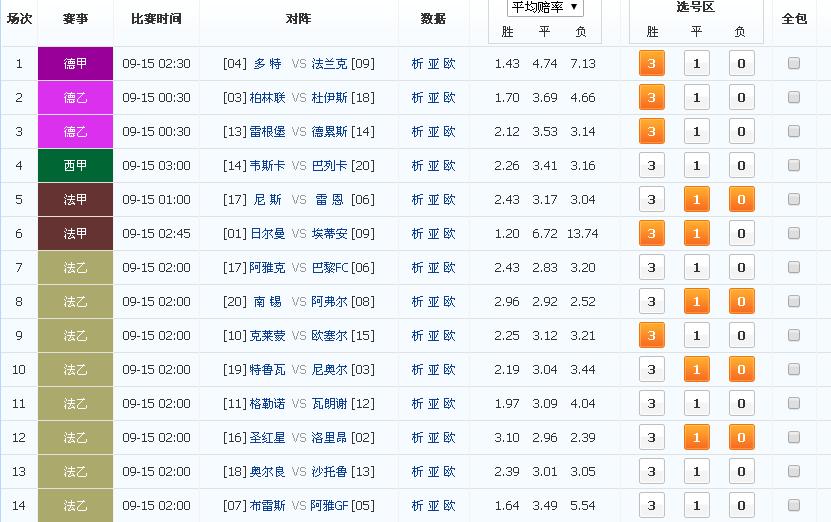
Task: Check the 全包 box for match 7
Action: click(793, 268)
